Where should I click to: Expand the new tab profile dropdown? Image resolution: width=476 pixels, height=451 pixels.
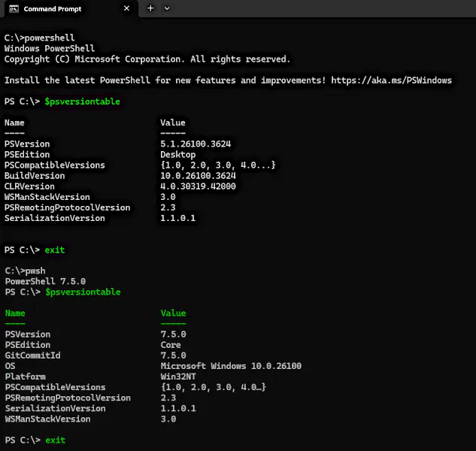click(167, 8)
